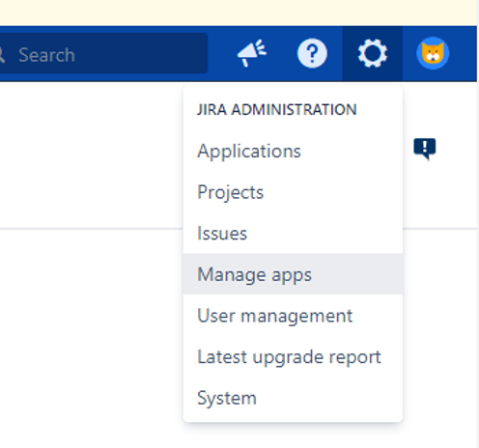Click white space right of Manage apps label

[357, 274]
